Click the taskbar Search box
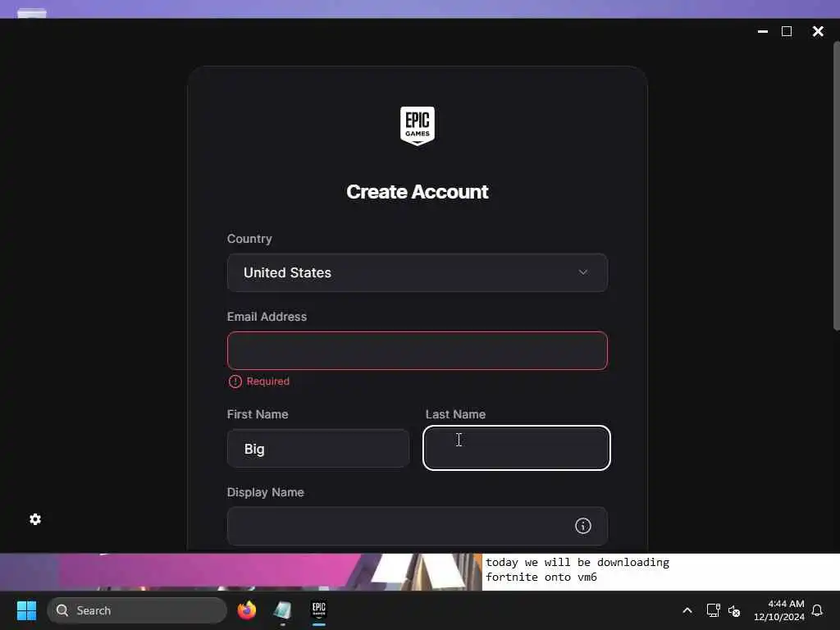840x630 pixels. [x=137, y=610]
